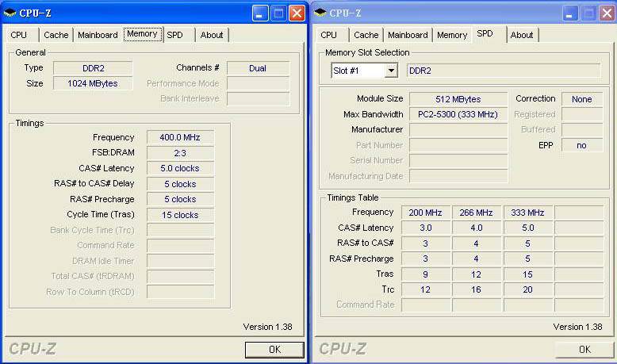617x364 pixels.
Task: Click the FSB:DRAM ratio value 2:3
Action: coord(180,153)
